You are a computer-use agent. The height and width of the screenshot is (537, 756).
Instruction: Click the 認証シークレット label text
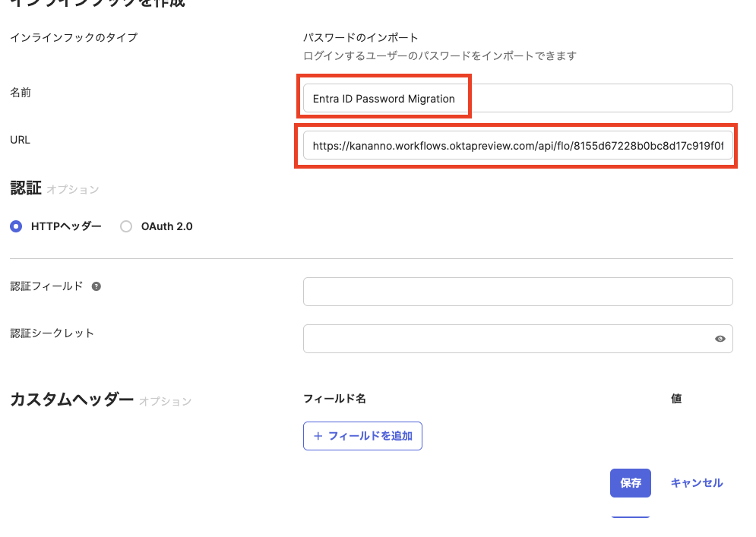52,333
